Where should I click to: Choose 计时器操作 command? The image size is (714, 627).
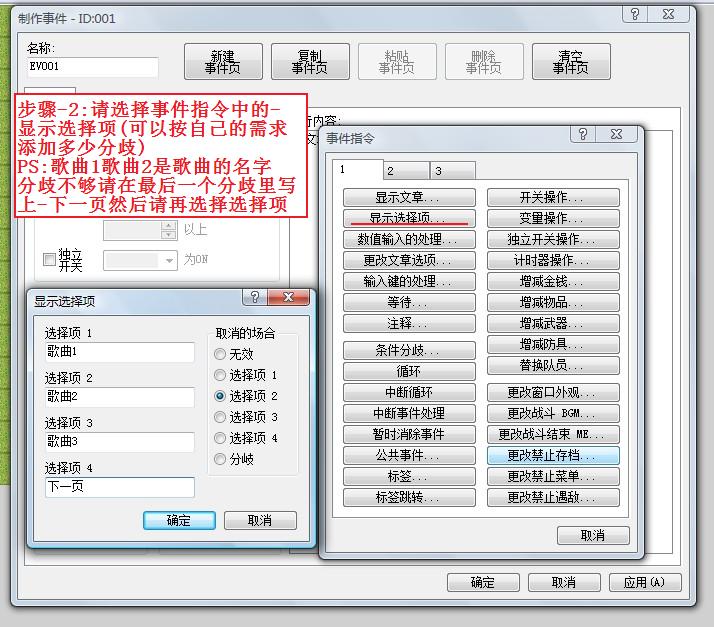point(553,260)
